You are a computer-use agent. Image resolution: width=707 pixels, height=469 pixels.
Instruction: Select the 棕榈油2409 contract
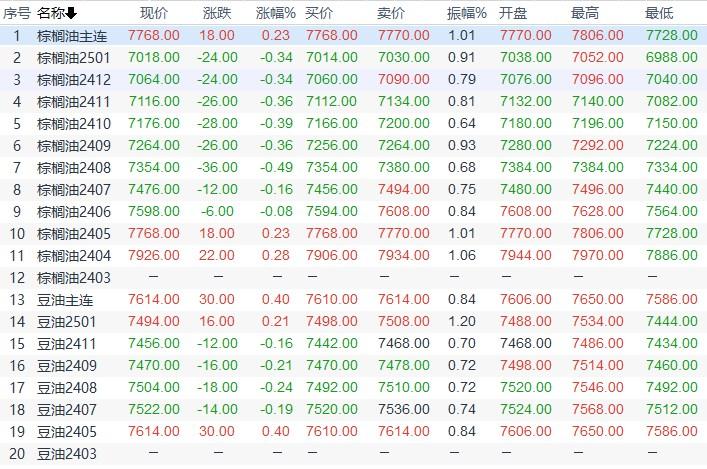tap(74, 146)
